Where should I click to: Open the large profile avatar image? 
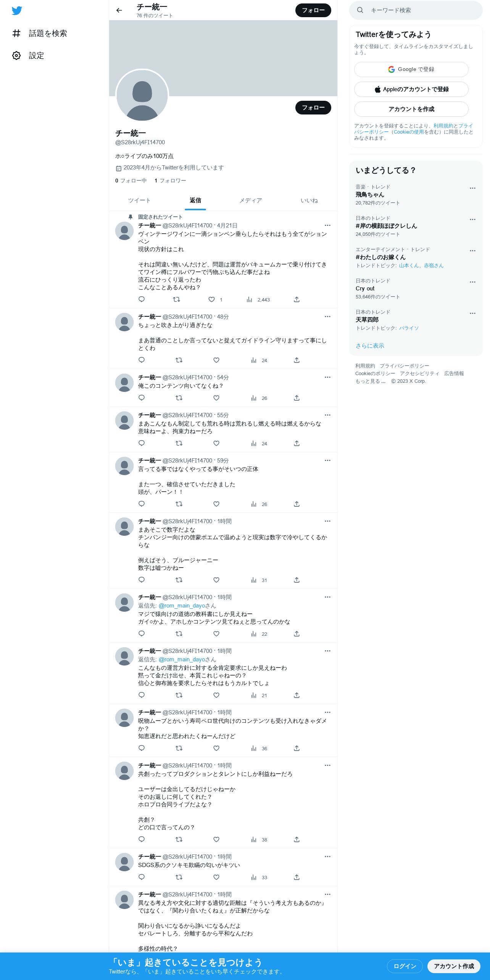tap(142, 95)
